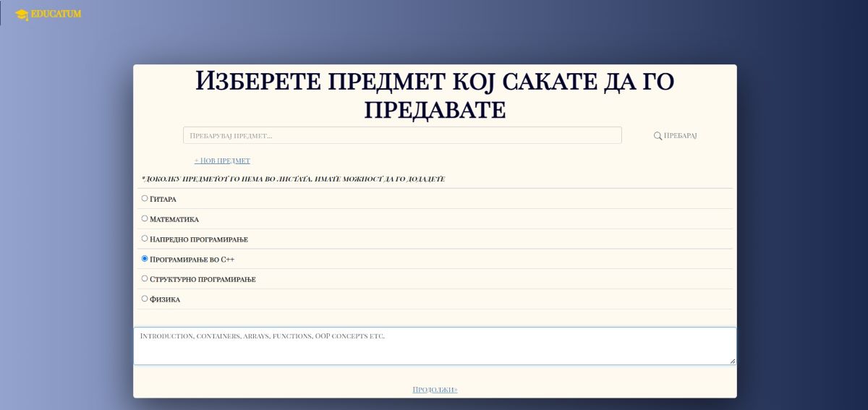Image resolution: width=868 pixels, height=410 pixels.
Task: Click the Структурно програмирање label text
Action: pos(203,279)
